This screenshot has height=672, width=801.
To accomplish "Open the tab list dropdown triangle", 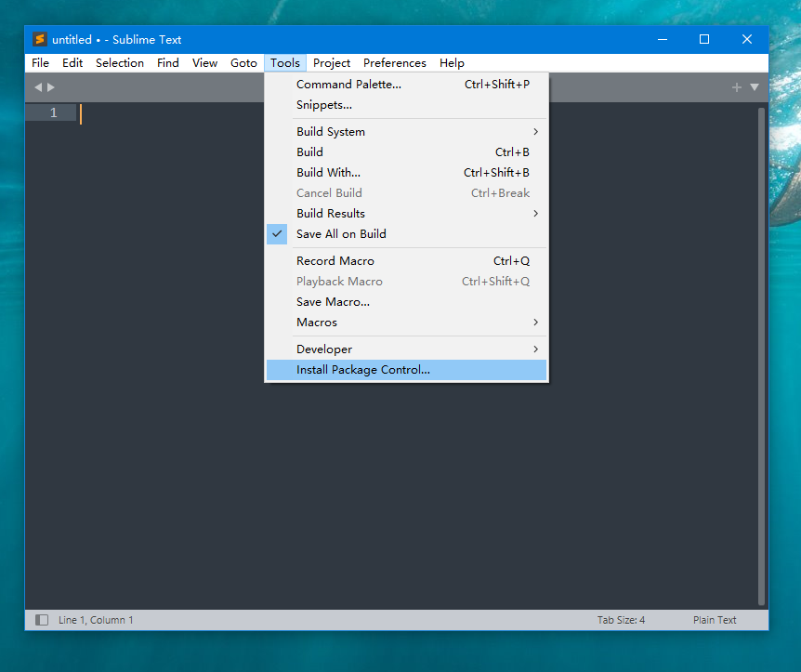I will (x=755, y=87).
